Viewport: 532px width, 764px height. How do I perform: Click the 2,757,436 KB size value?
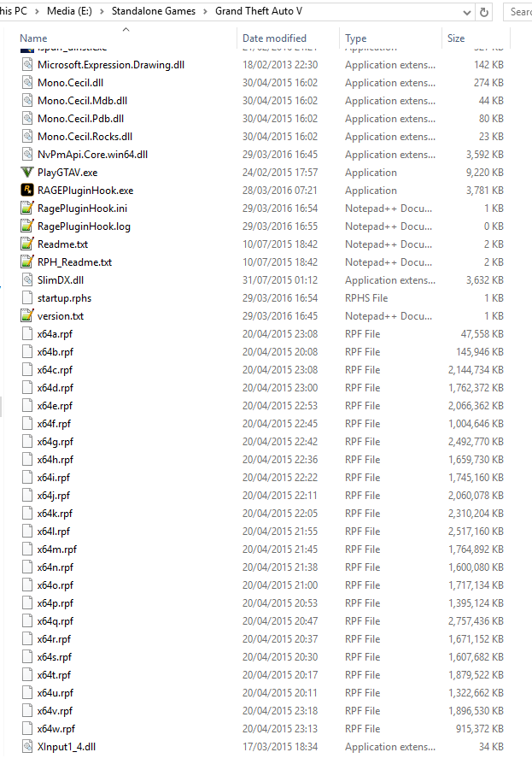coord(476,620)
